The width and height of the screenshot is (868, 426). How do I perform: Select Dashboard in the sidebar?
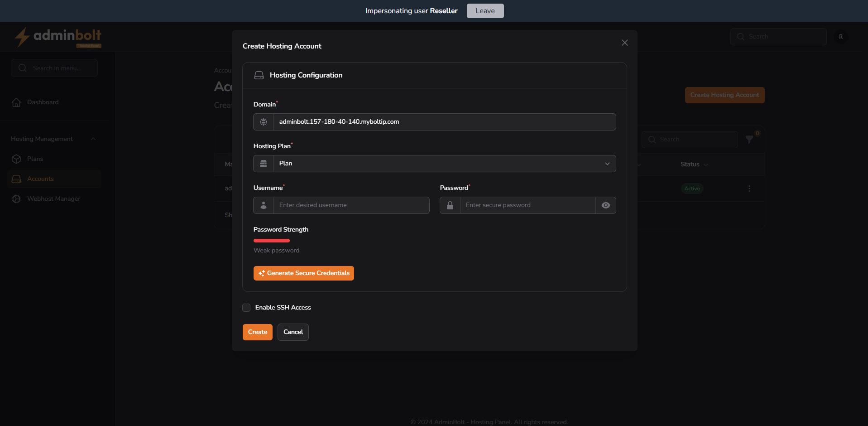42,102
